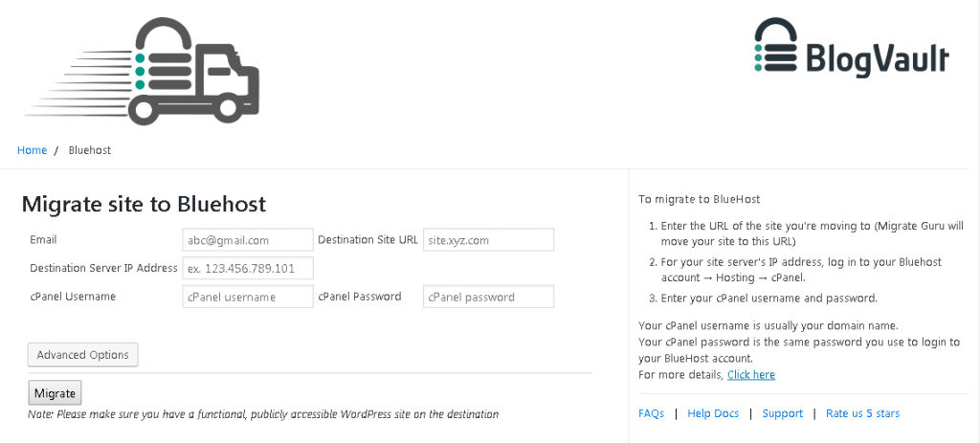Focus the cPanel Username field
Image resolution: width=980 pixels, height=443 pixels.
[248, 297]
